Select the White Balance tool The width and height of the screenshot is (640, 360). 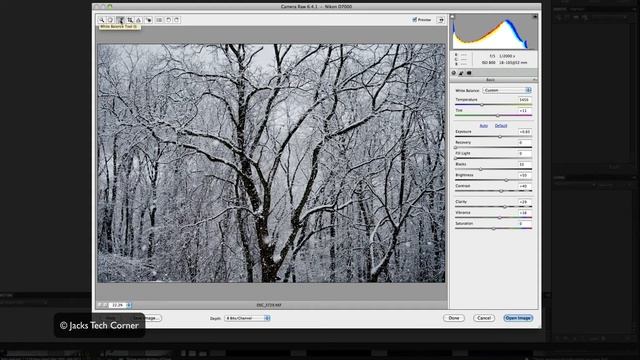pos(121,20)
